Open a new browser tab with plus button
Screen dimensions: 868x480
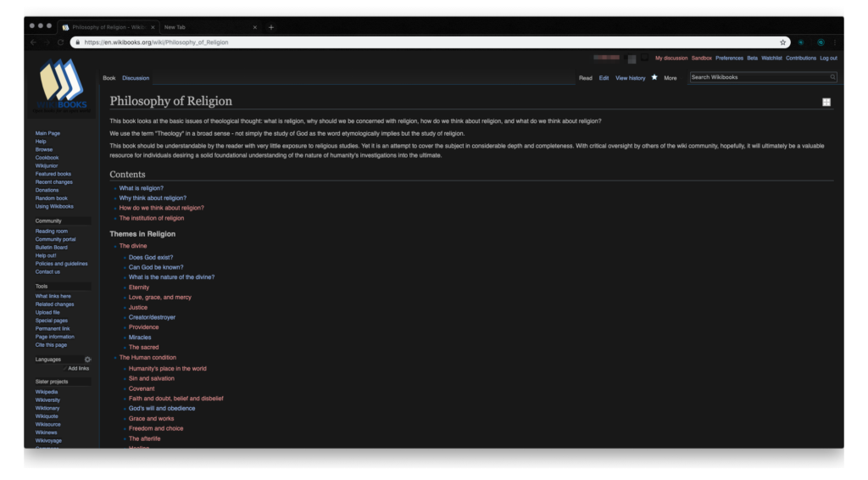click(x=271, y=27)
